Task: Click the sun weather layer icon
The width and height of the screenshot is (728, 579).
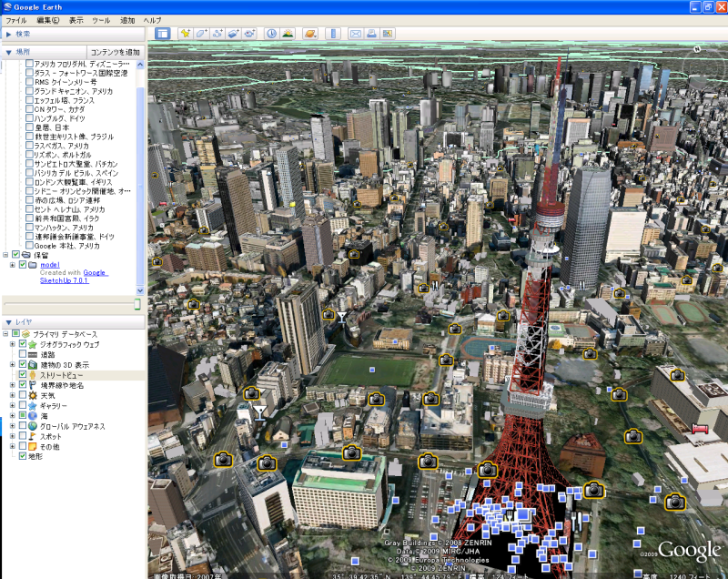Action: point(33,396)
